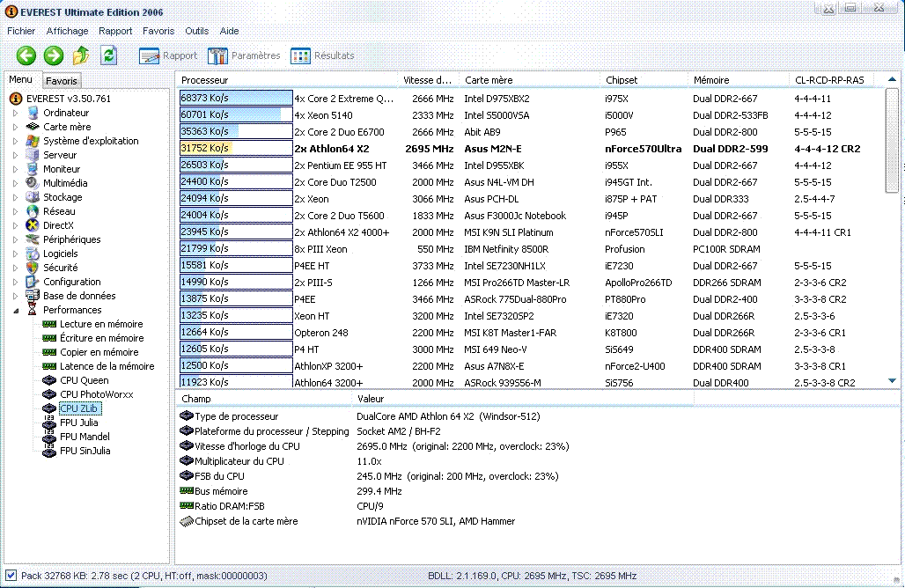Sort by the Processeur column header
The height and width of the screenshot is (588, 905).
[287, 80]
